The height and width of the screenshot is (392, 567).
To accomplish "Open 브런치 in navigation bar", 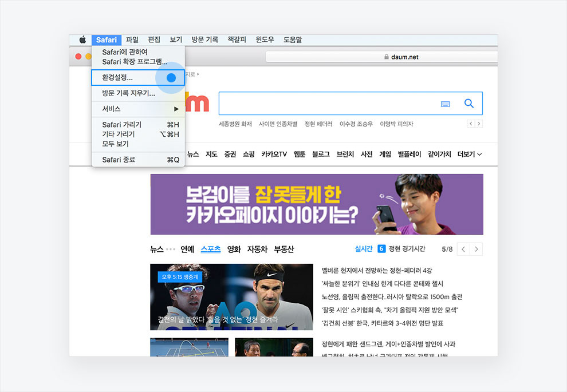I will click(x=345, y=155).
